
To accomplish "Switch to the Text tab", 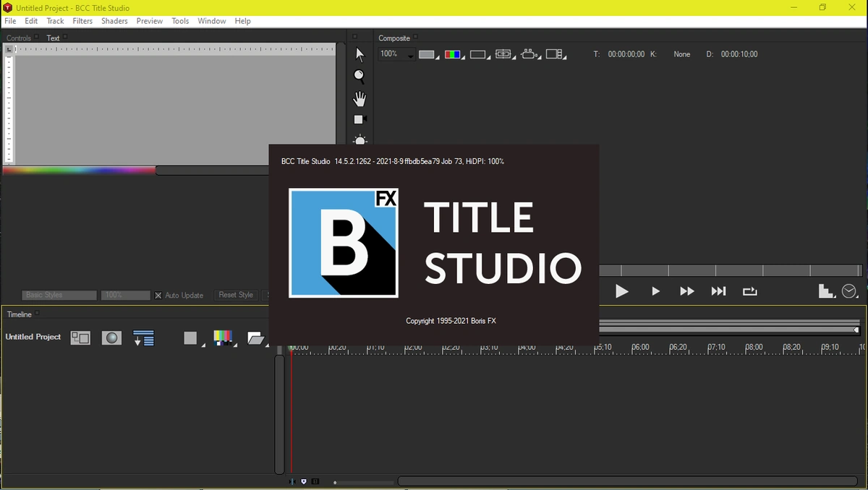I will [53, 38].
